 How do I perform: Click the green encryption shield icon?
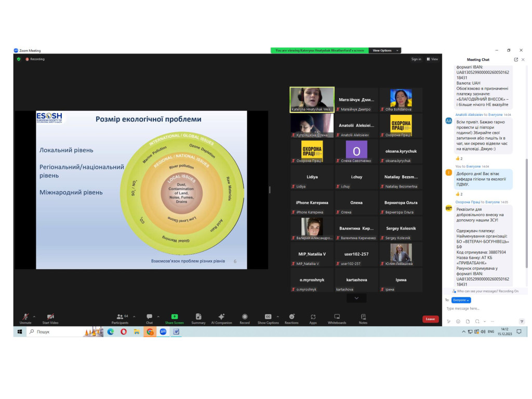tap(19, 59)
